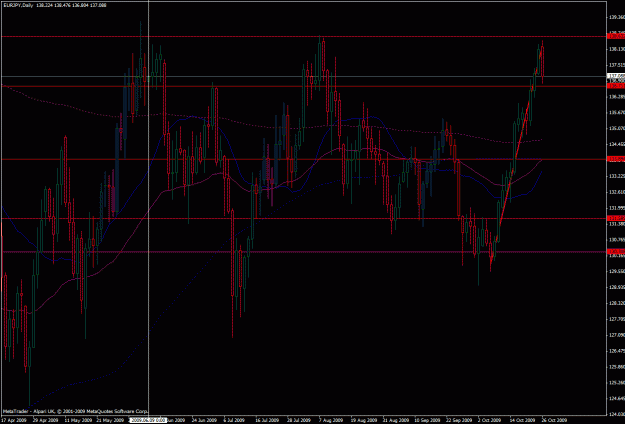Click the red price tag just below current price
The height and width of the screenshot is (424, 625).
pyautogui.click(x=616, y=86)
